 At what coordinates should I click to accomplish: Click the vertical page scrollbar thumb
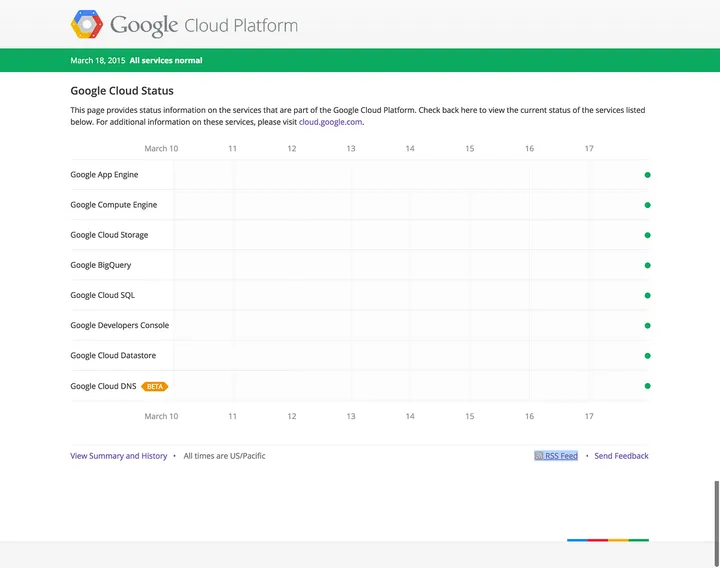[x=716, y=523]
